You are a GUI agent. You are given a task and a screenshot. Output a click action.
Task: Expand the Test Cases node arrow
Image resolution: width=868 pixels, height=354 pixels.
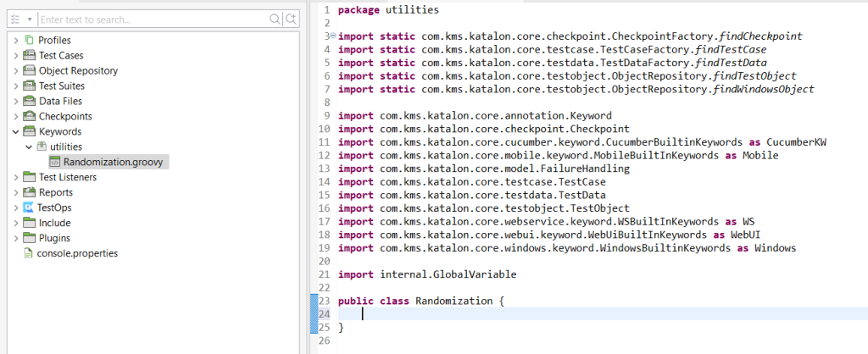16,56
